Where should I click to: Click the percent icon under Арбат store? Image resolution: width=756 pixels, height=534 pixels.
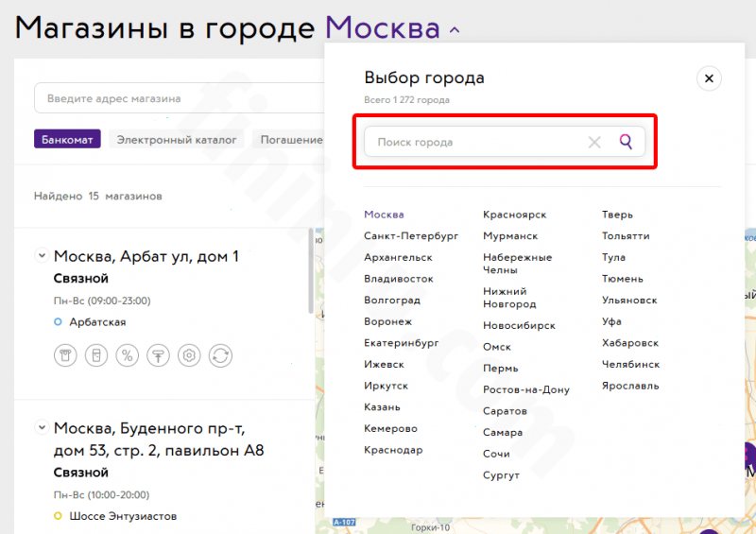pyautogui.click(x=128, y=355)
